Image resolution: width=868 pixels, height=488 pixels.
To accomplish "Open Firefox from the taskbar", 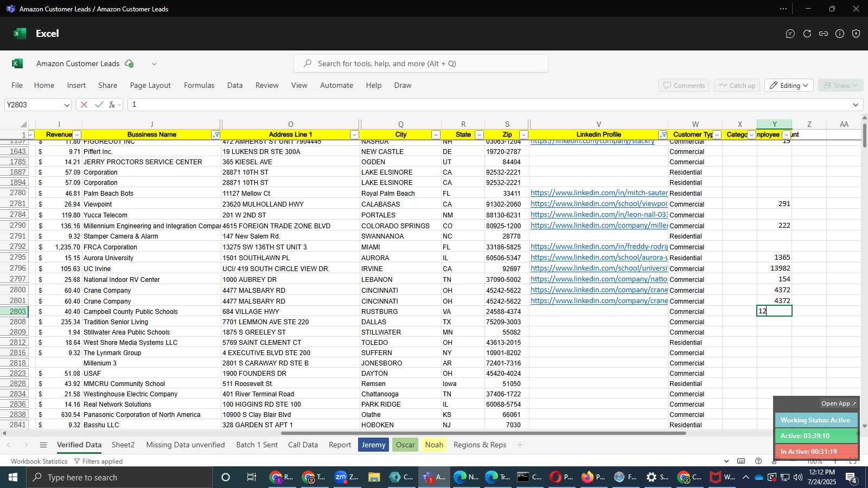I will tap(592, 477).
